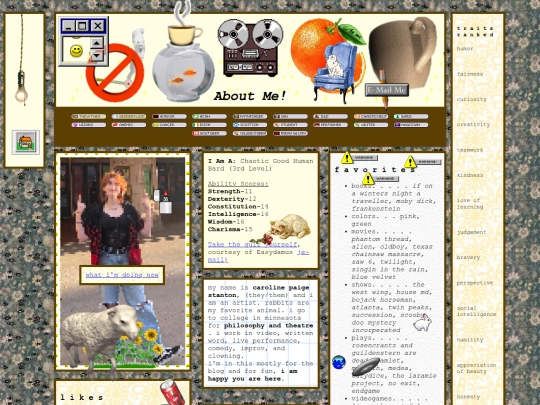Click the "favorites" section heading

click(375, 169)
